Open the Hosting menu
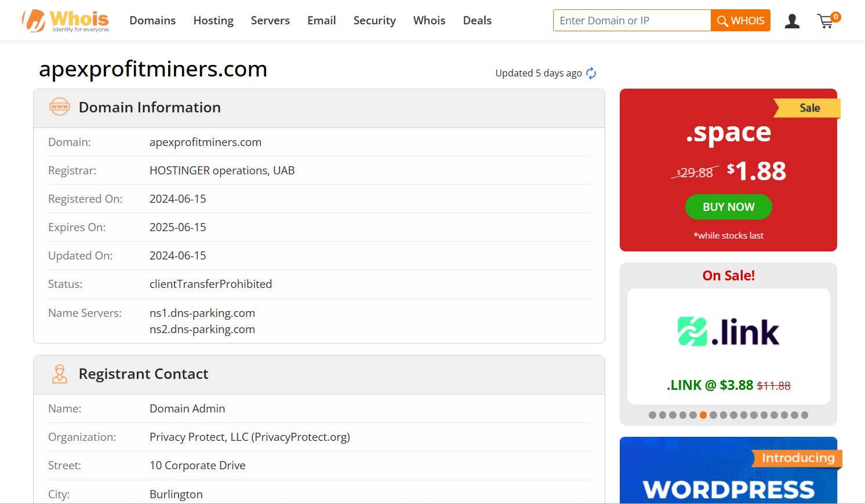 [x=213, y=20]
